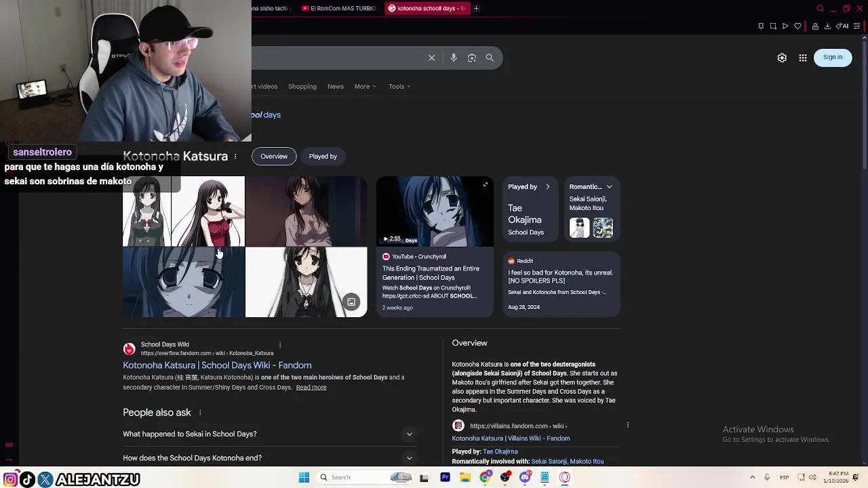Open the white-background Kotonoha school uniform image
This screenshot has height=488, width=868.
(x=306, y=282)
